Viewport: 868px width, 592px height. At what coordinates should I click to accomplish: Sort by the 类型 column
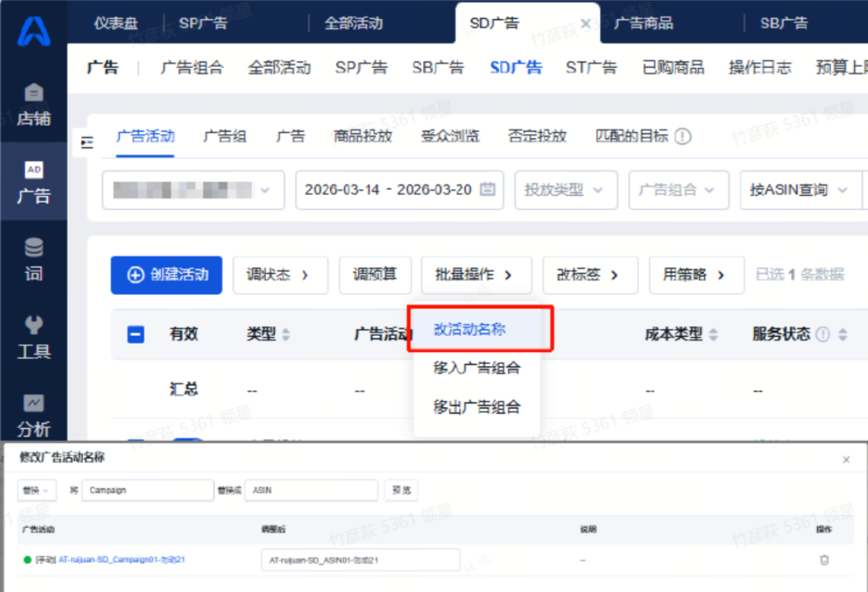point(287,334)
